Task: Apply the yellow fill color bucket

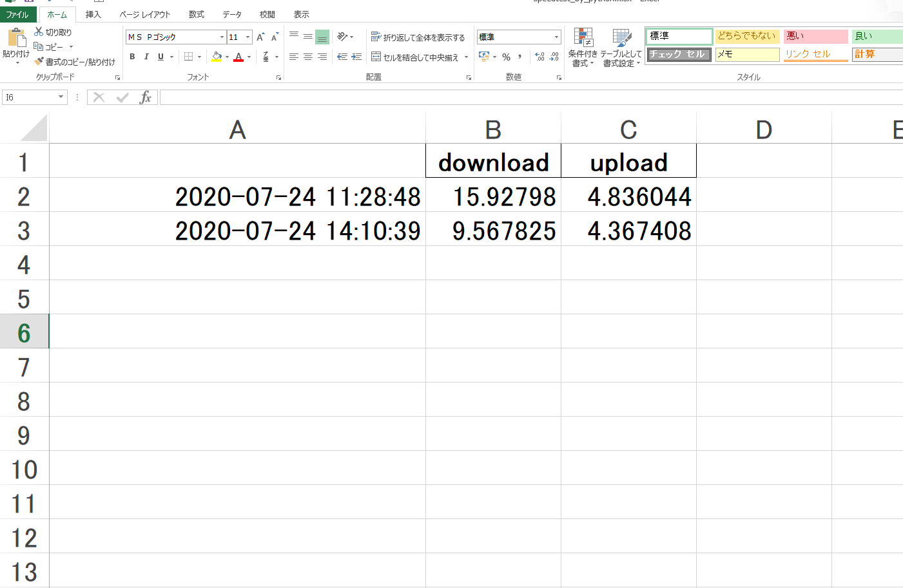Action: [x=217, y=57]
